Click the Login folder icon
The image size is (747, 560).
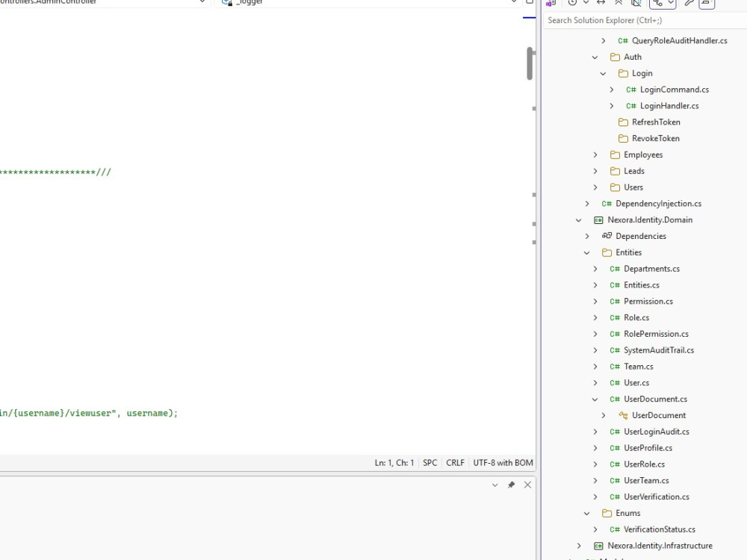click(623, 73)
